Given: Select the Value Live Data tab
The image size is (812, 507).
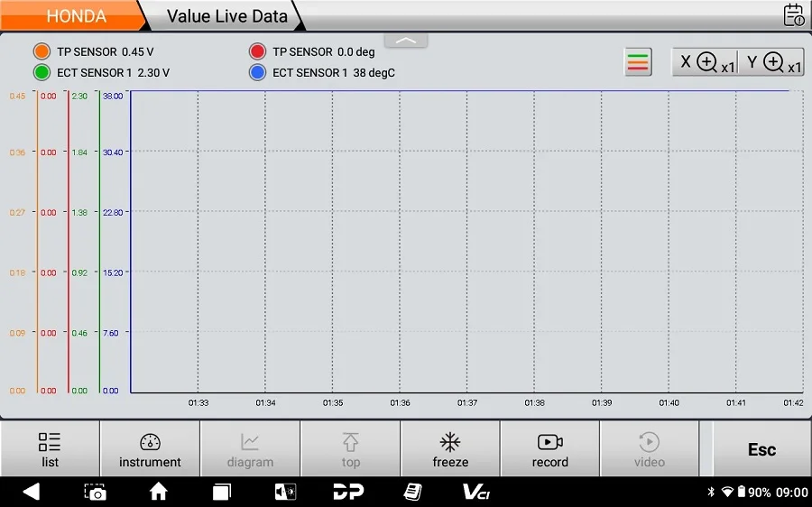Looking at the screenshot, I should 226,16.
